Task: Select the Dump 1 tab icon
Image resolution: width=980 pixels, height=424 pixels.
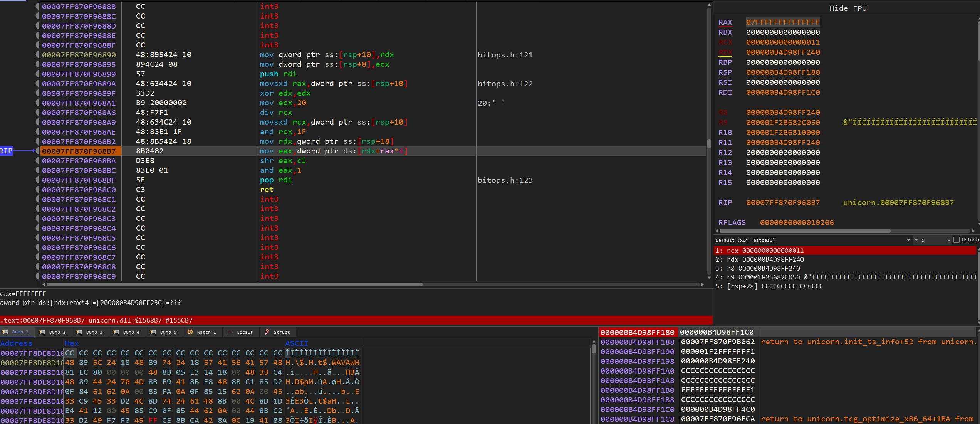Action: (5, 332)
